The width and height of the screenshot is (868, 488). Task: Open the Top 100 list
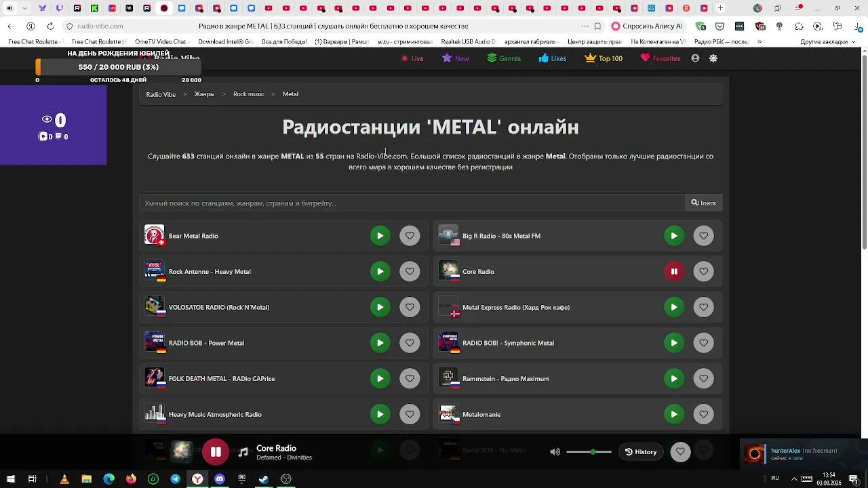click(x=604, y=58)
